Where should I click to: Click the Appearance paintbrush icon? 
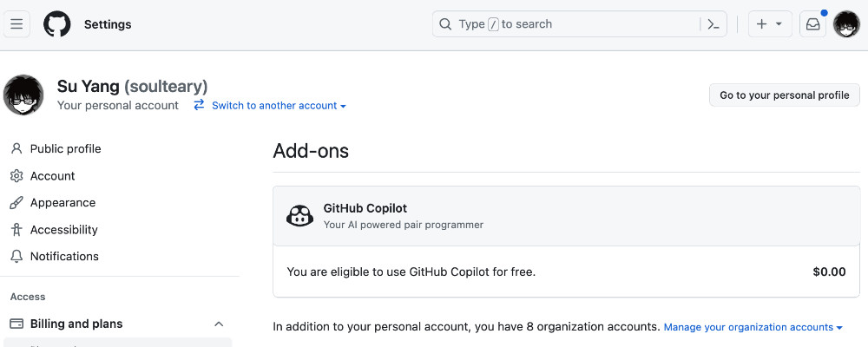(x=16, y=202)
